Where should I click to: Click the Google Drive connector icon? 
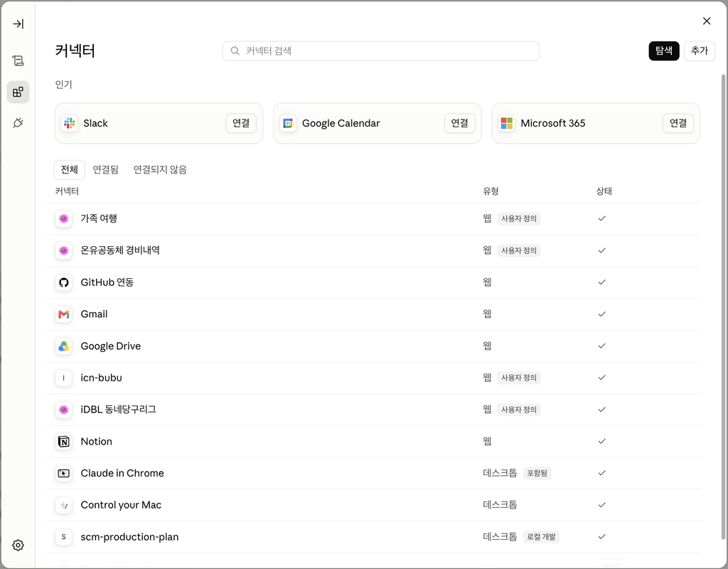63,346
